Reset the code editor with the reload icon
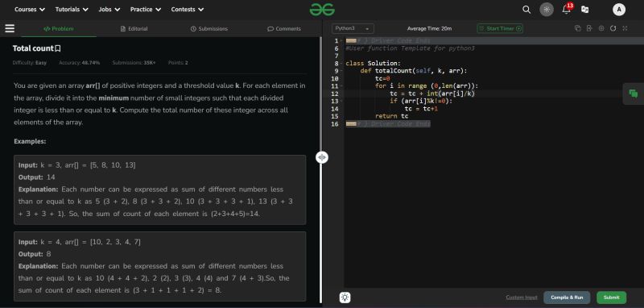 613,28
